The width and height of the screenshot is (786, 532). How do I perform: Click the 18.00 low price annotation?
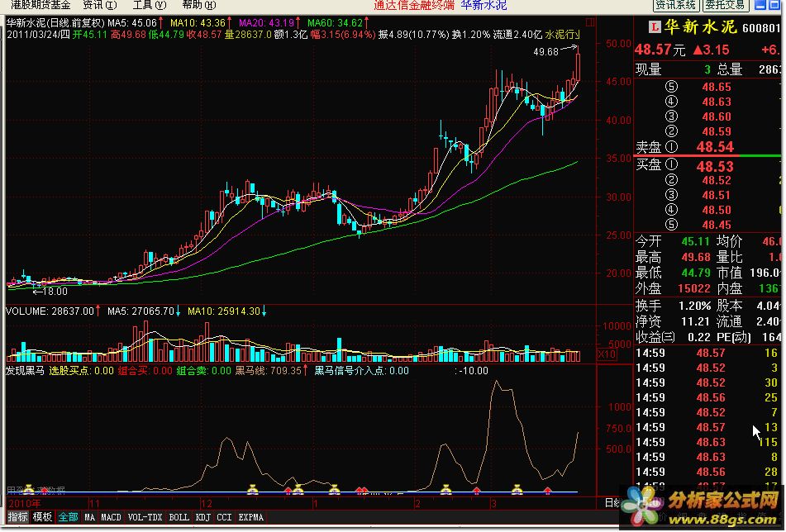55,291
